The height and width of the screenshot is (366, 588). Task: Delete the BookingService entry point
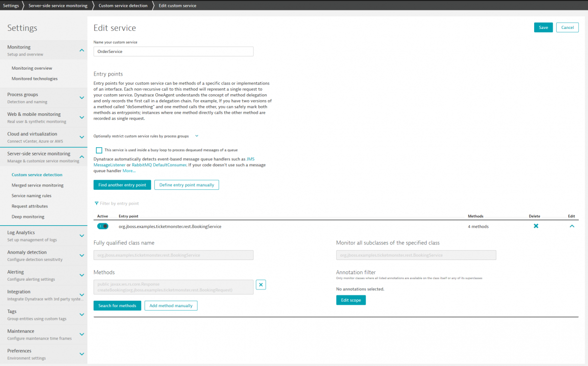point(536,226)
